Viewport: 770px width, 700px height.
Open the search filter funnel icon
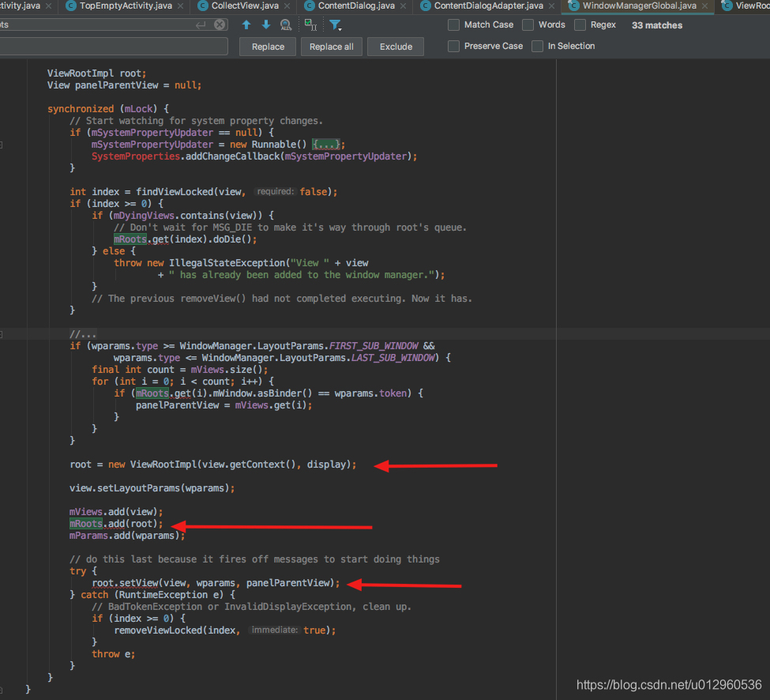point(336,24)
